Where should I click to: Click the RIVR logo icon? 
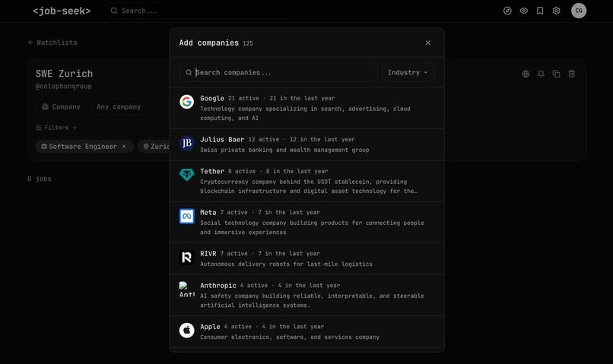click(x=186, y=258)
